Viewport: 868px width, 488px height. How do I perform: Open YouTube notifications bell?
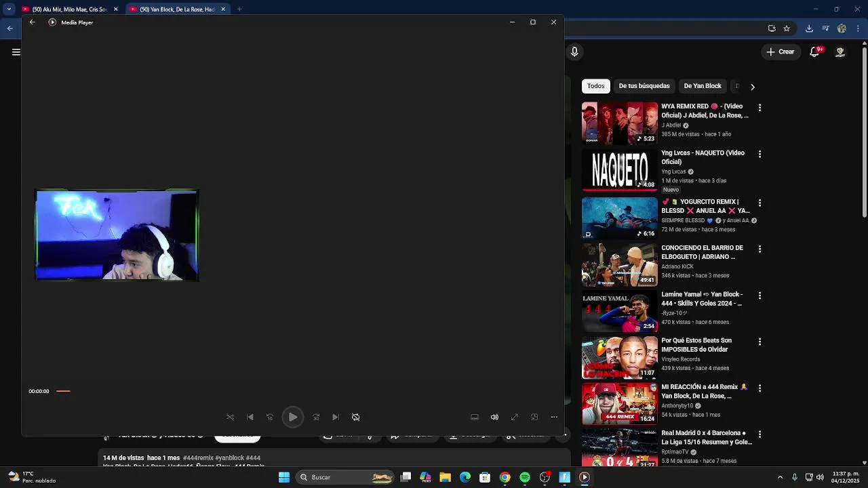(x=815, y=52)
